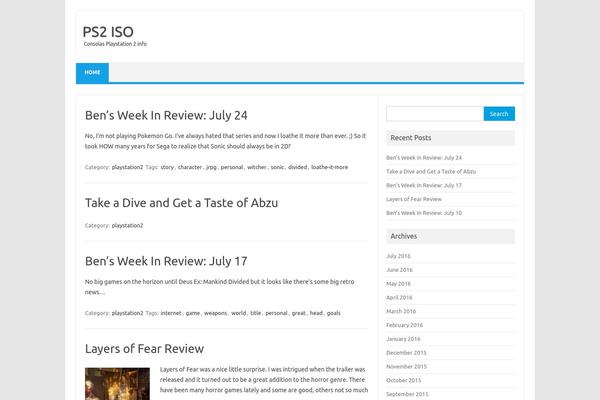
Task: Open playstation2 category under July 17 post
Action: 127,313
